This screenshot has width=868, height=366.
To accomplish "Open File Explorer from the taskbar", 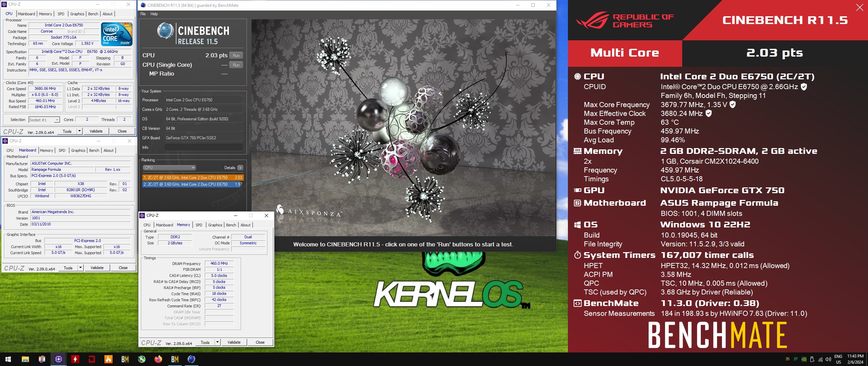I will pos(25,359).
